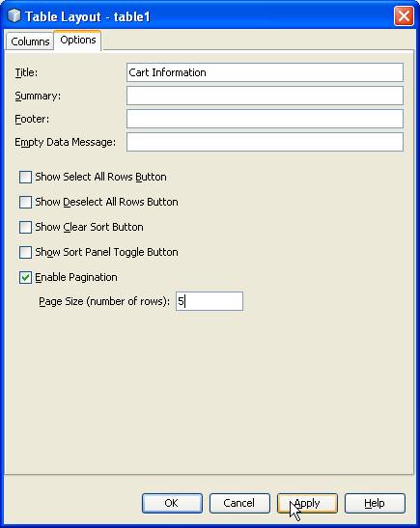Viewport: 420px width, 528px height.
Task: Click the Cancel button
Action: [239, 503]
